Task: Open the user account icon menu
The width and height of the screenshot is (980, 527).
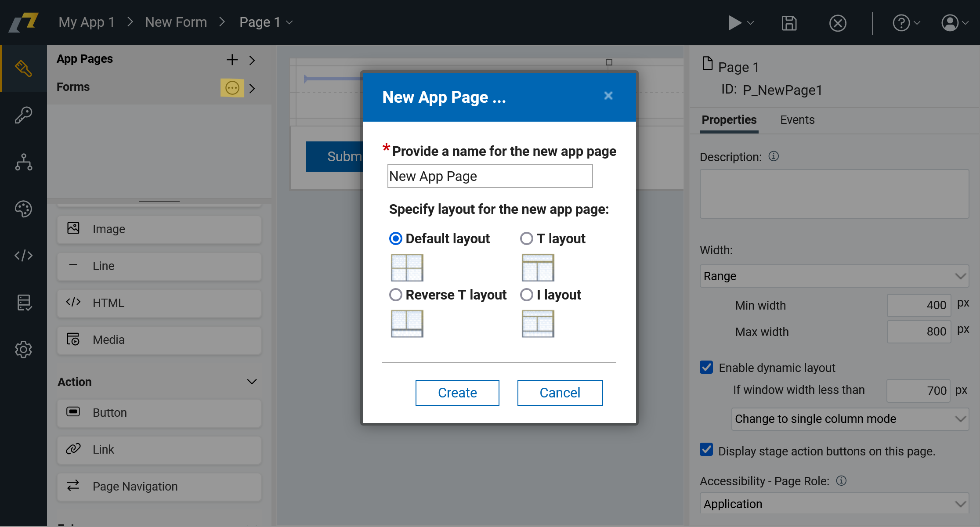Action: point(950,23)
